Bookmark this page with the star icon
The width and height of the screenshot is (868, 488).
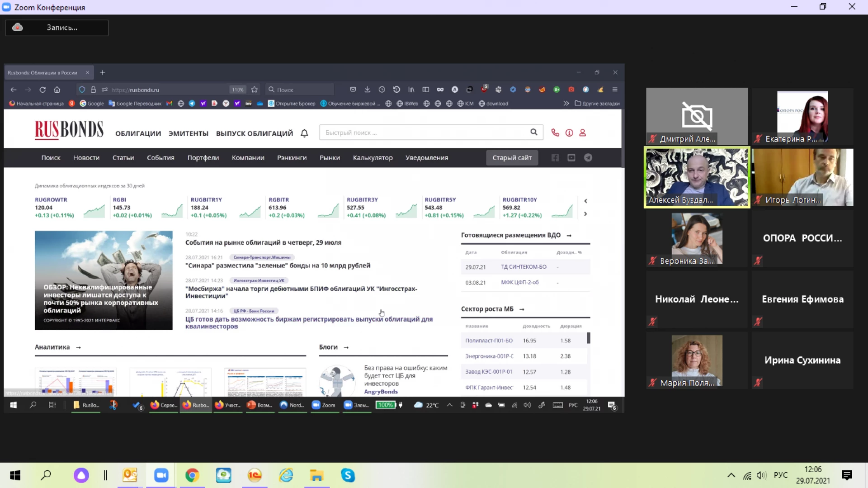[255, 90]
